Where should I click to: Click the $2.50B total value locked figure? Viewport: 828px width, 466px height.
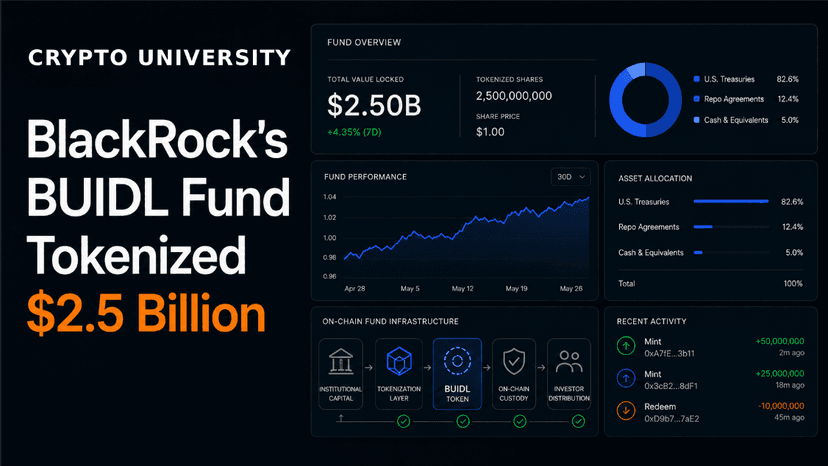coord(374,105)
